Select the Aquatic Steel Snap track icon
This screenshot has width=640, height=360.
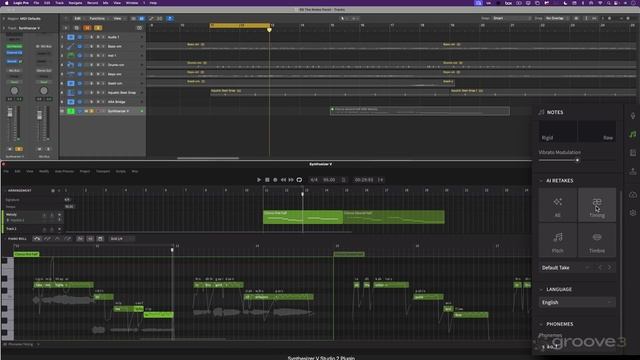pyautogui.click(x=71, y=93)
